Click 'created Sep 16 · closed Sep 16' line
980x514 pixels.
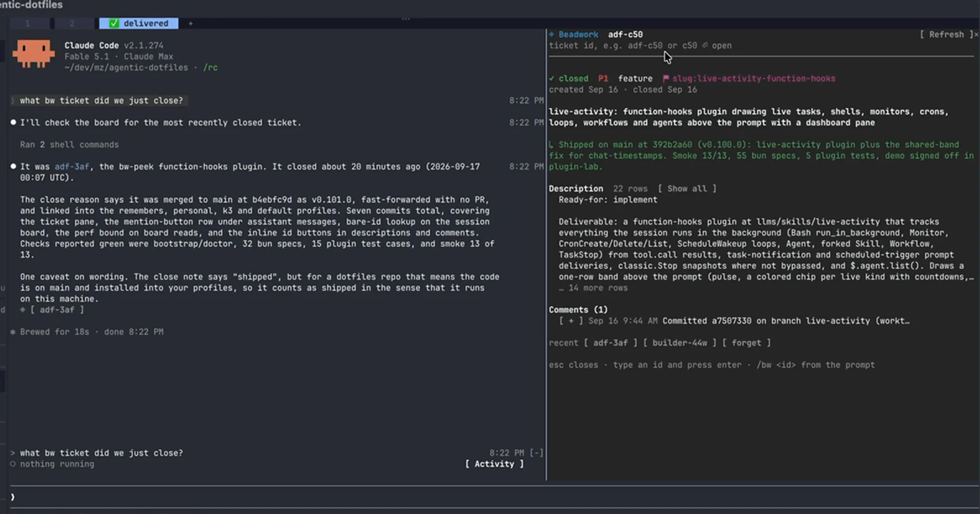(x=623, y=90)
